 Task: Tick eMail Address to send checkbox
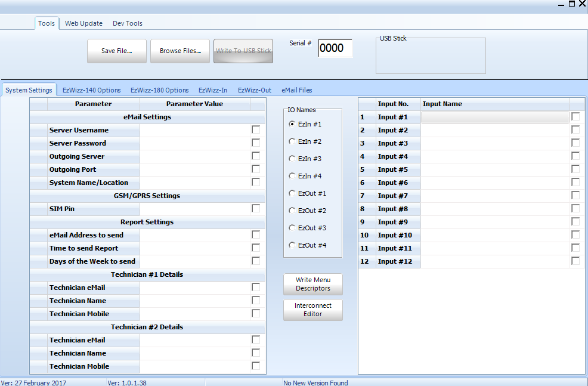[256, 235]
